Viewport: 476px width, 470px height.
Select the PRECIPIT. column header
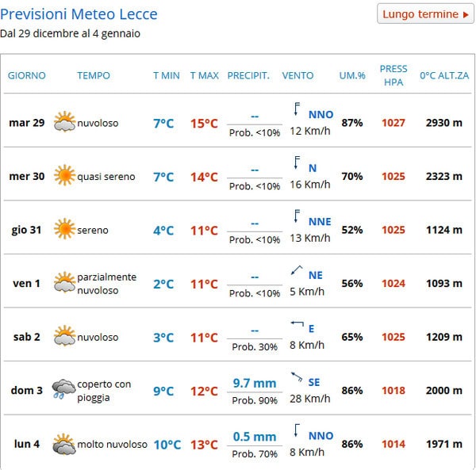click(x=248, y=75)
